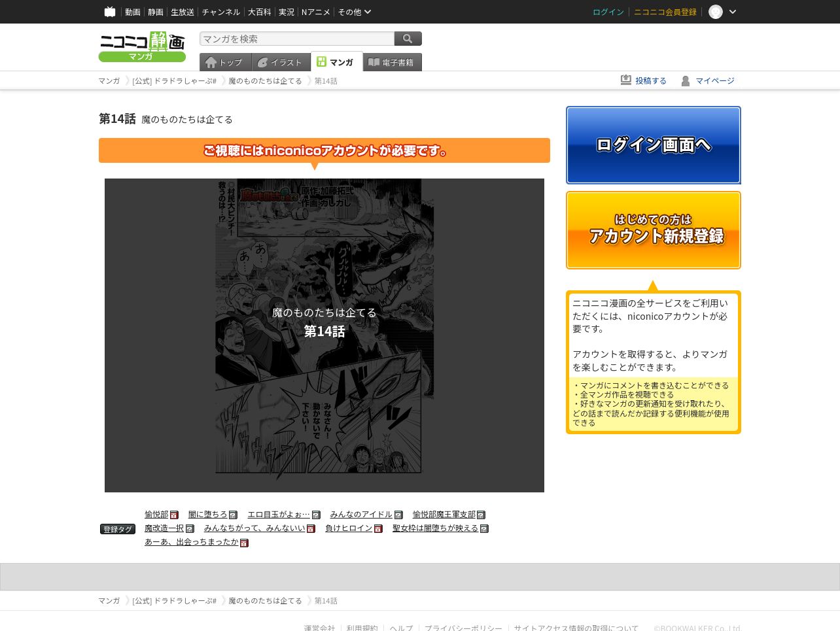The height and width of the screenshot is (631, 840).
Task: Click the 投稿する link
Action: 651,80
